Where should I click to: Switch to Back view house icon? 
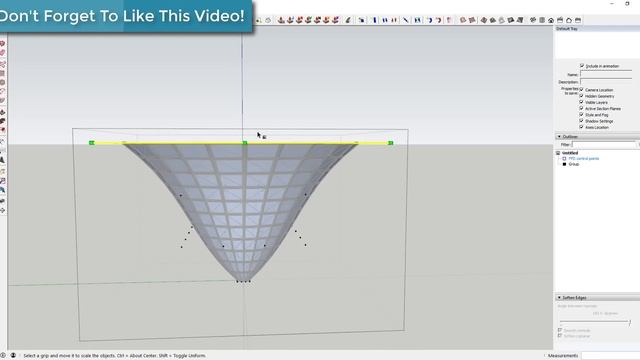pos(569,20)
